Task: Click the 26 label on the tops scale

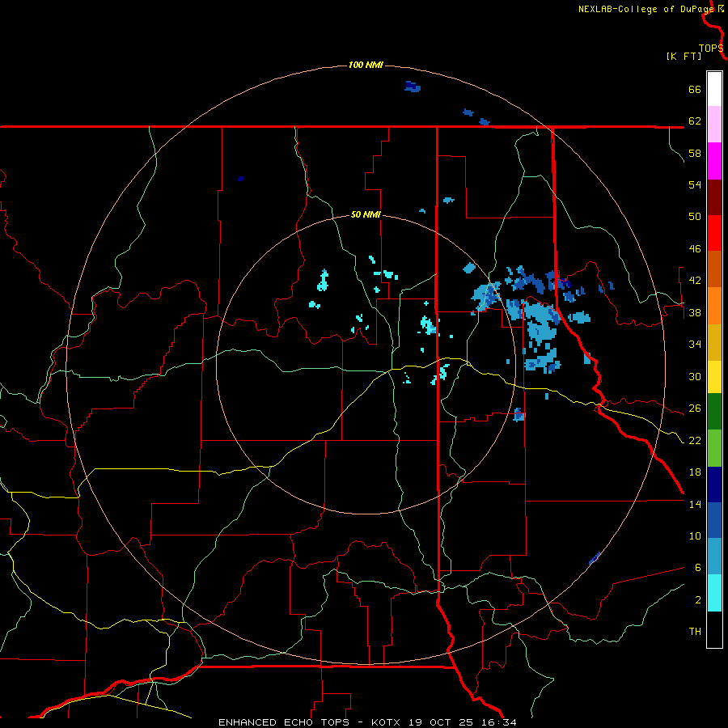Action: click(695, 408)
